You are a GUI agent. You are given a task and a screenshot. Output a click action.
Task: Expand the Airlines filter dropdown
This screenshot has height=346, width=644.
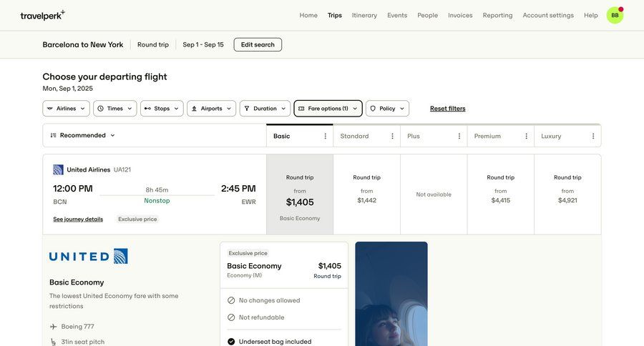[66, 109]
